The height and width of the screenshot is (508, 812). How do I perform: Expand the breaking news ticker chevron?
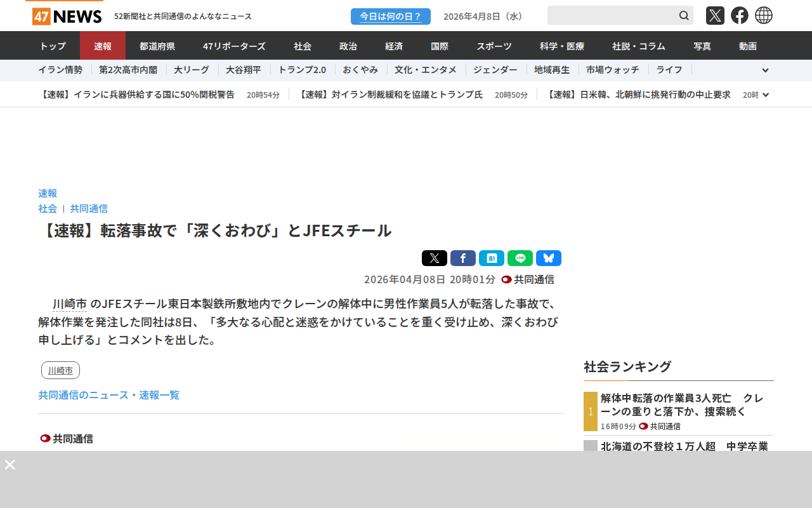766,95
